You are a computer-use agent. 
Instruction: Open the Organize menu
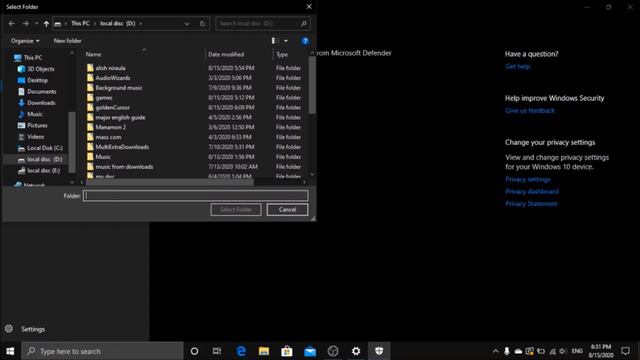25,41
